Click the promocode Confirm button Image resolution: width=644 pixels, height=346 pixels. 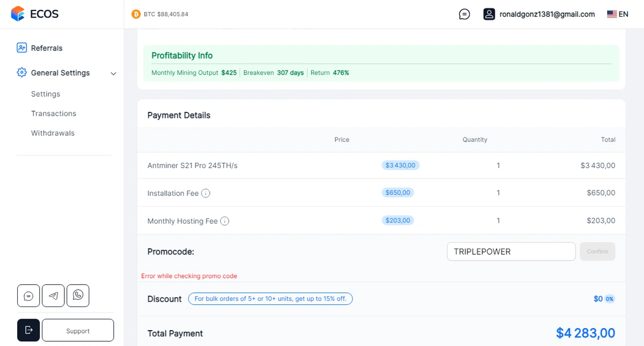597,252
